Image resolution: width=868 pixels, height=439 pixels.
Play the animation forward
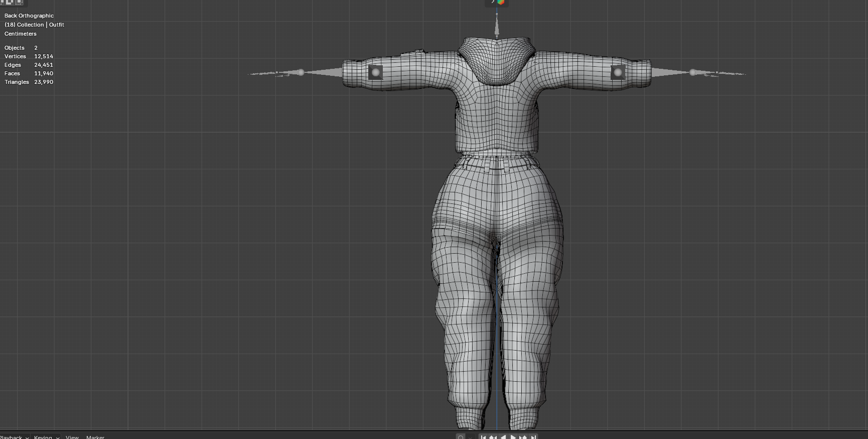(513, 437)
